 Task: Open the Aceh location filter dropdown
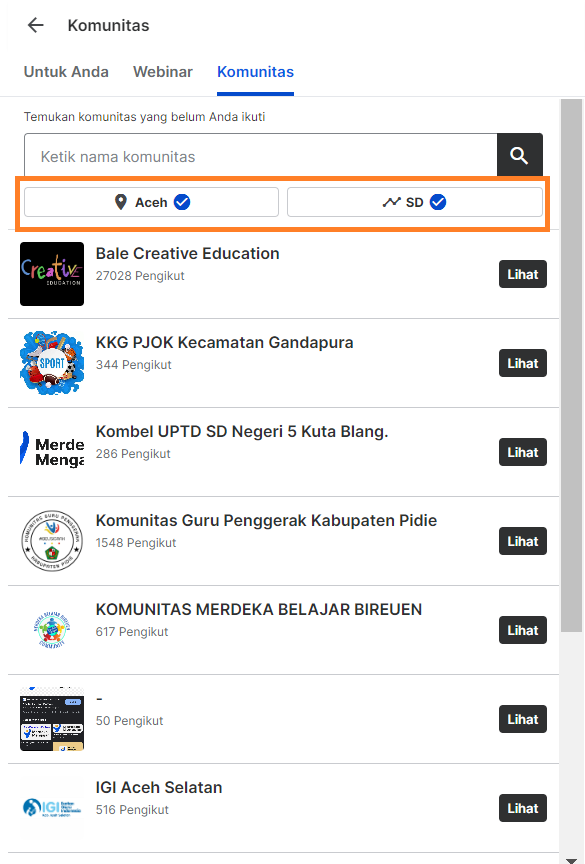pyautogui.click(x=151, y=202)
